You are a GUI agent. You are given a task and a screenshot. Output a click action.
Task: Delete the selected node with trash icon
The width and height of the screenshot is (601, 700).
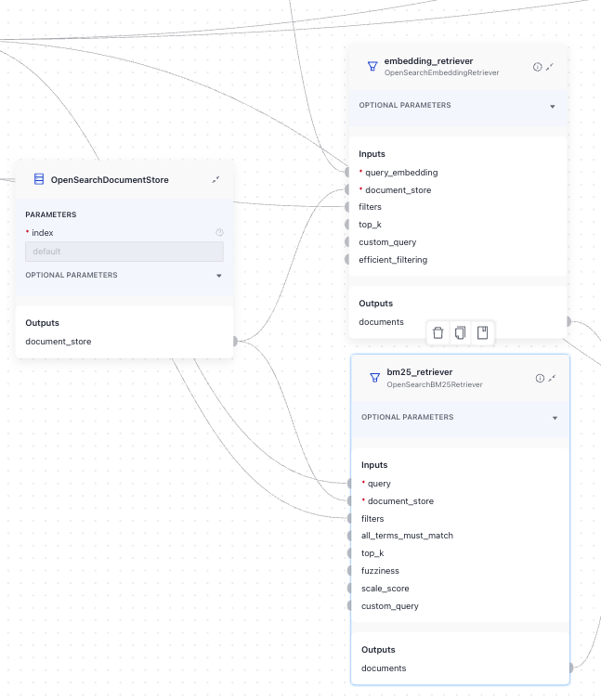pos(438,333)
